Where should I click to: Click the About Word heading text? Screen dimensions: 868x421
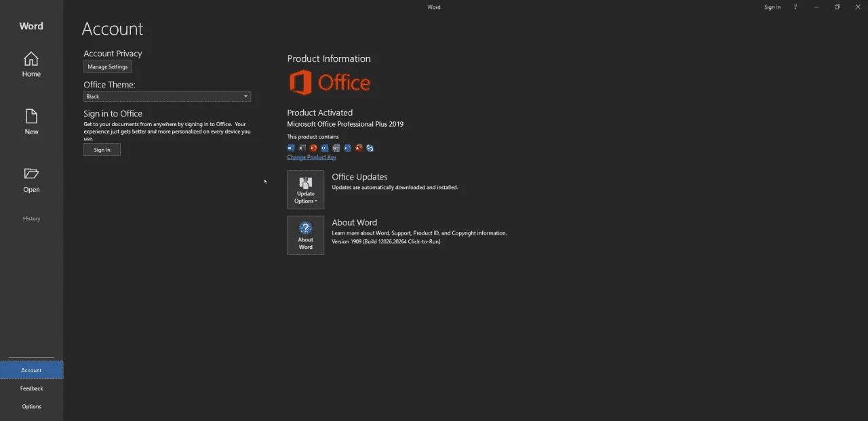(x=354, y=222)
